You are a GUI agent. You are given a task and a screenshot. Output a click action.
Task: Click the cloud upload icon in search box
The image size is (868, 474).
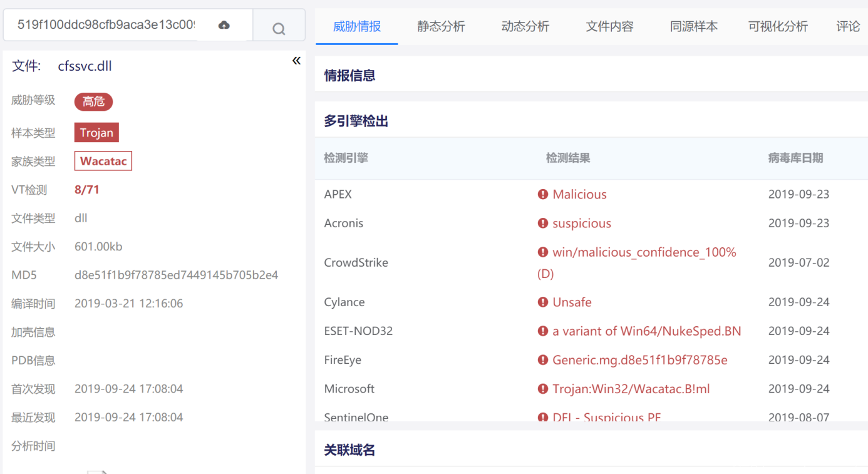tap(224, 25)
